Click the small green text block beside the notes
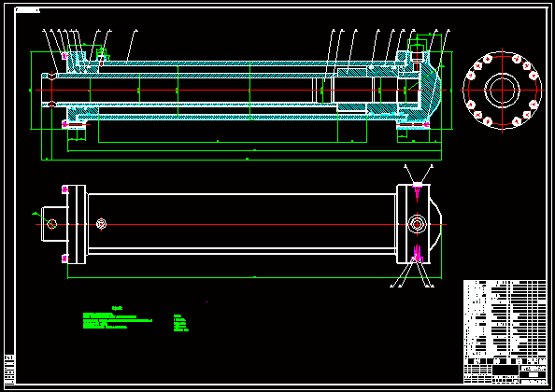 point(181,323)
